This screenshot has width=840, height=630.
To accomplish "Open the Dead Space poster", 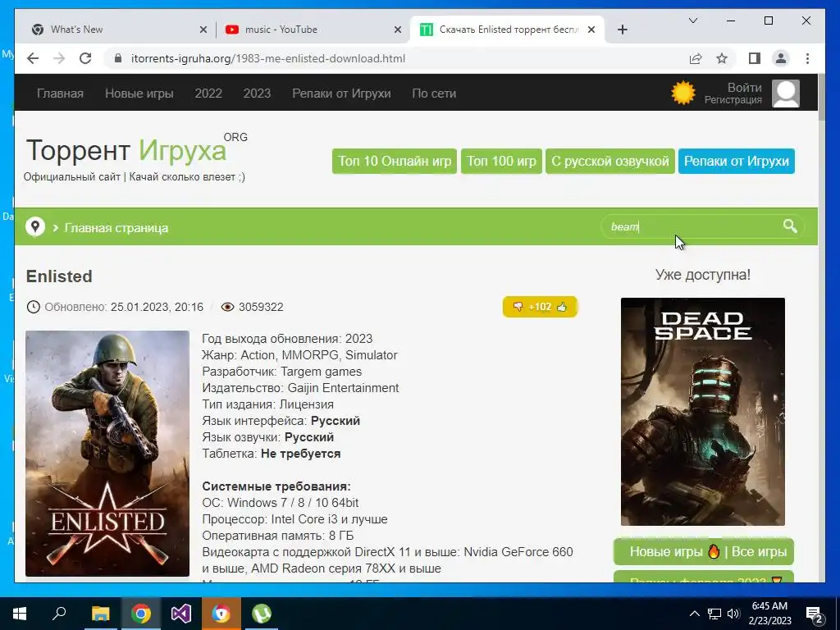I will pos(703,412).
